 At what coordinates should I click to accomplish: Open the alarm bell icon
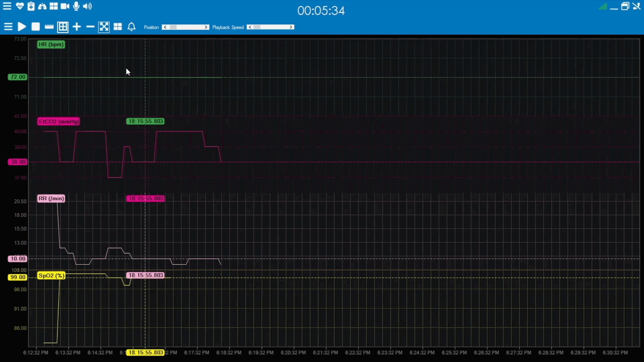tap(131, 27)
